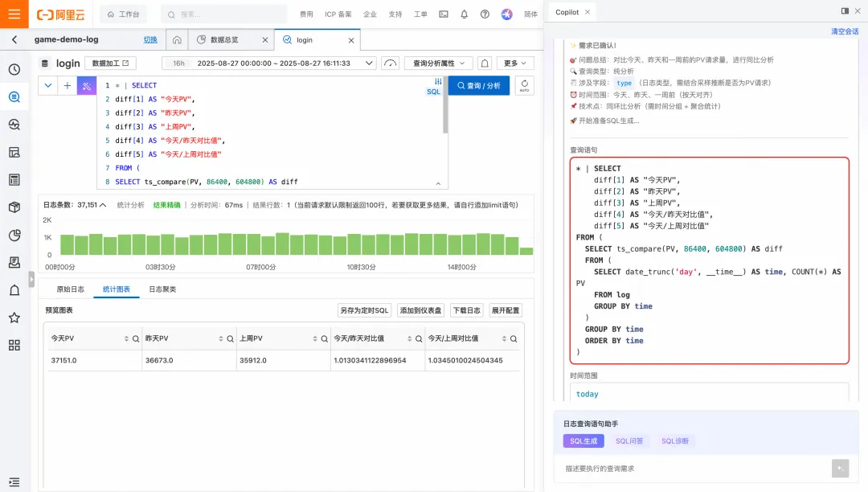The width and height of the screenshot is (868, 492).
Task: Click the Copilot query description input
Action: tap(694, 469)
